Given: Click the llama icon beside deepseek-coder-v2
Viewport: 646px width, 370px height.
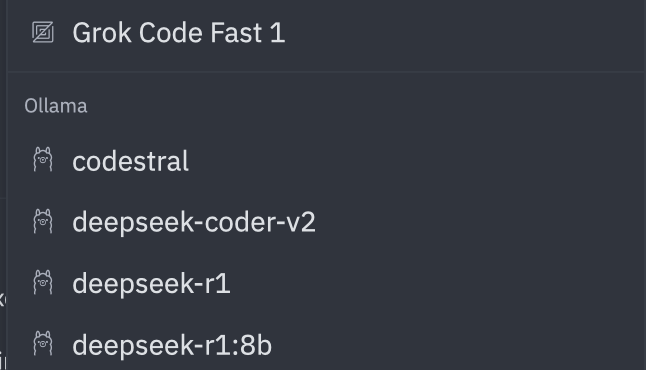Looking at the screenshot, I should pyautogui.click(x=43, y=221).
